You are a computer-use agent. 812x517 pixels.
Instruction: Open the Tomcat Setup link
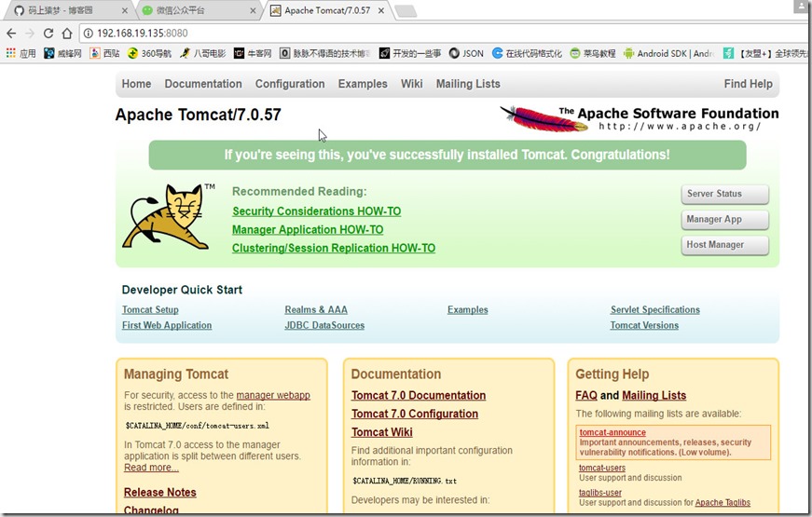(150, 309)
